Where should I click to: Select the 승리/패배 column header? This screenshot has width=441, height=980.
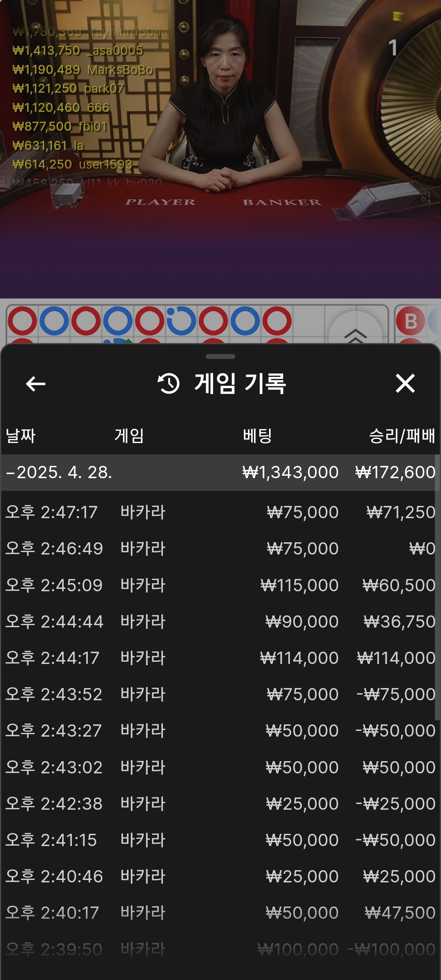[402, 436]
